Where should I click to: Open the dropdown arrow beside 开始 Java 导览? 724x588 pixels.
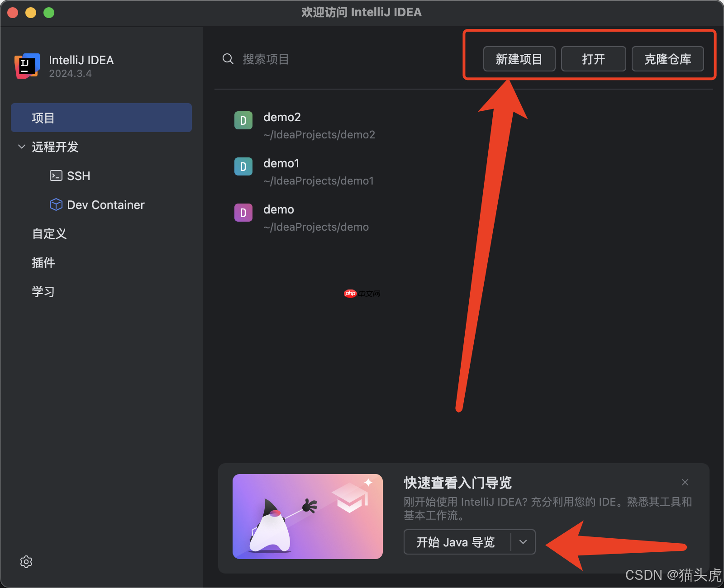click(523, 542)
